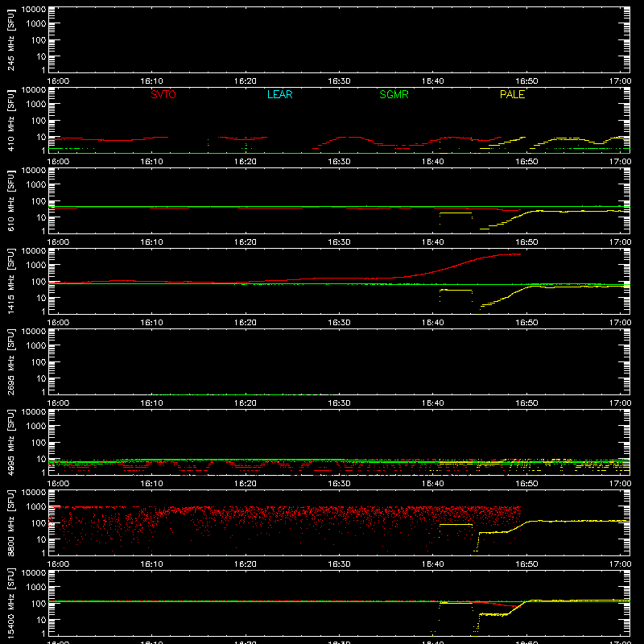Screen dimensions: 644x644
Task: Select the 8800 MHz [SFU] axis title
Action: [10, 522]
